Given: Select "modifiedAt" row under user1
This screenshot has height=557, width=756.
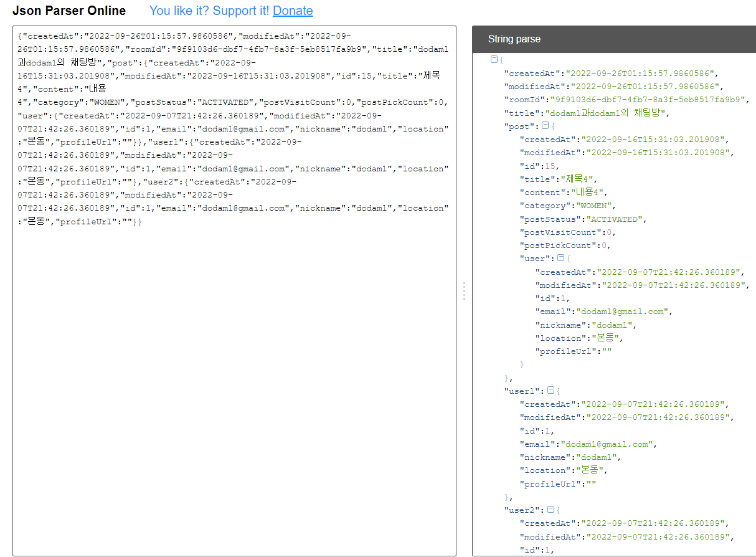Looking at the screenshot, I should pos(628,417).
